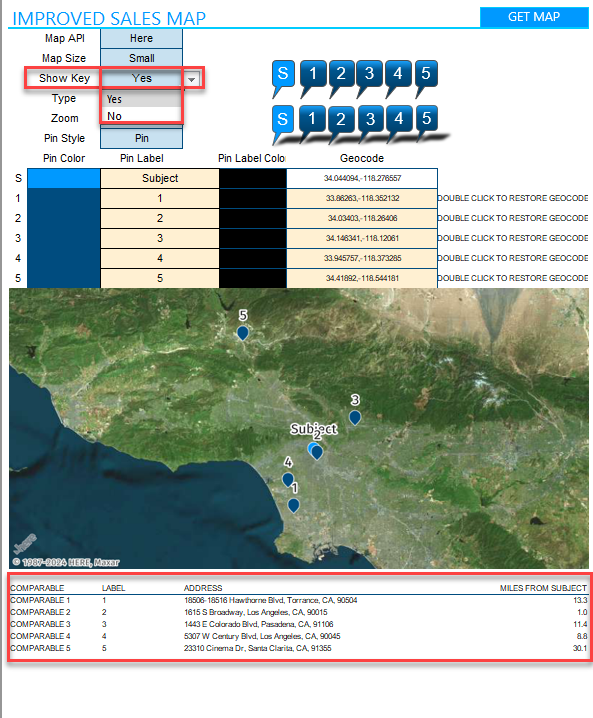Screen dimensions: 593x718
Task: Click the shadowed S pin icon, bottom row
Action: (283, 122)
